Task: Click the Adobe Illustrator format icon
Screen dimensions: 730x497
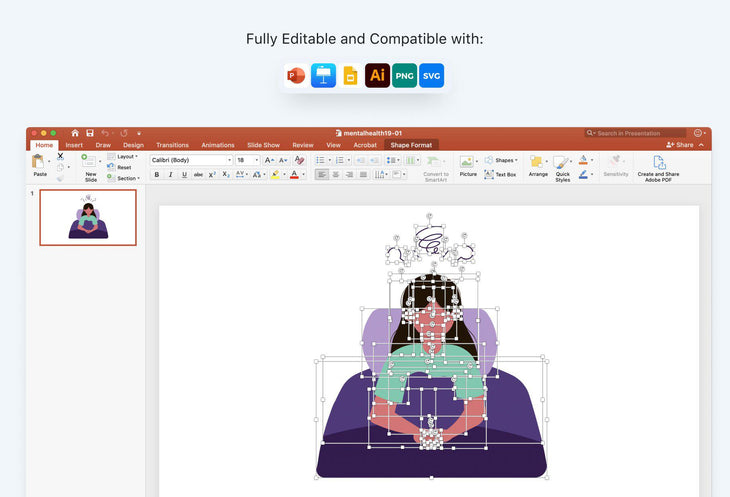Action: pos(377,76)
